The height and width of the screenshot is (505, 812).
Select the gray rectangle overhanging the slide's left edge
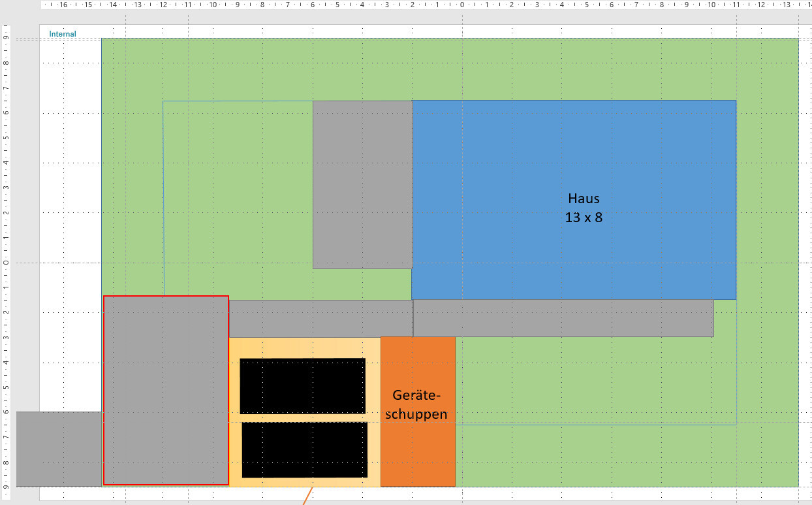click(59, 449)
